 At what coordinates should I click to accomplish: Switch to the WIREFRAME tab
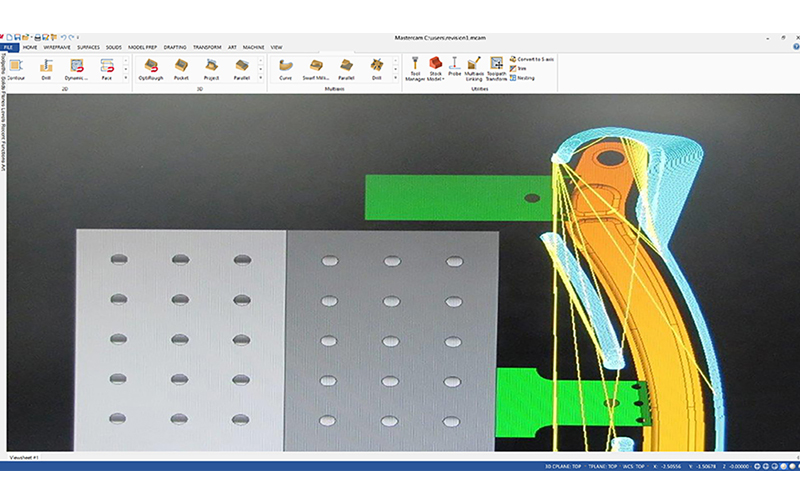coord(57,47)
